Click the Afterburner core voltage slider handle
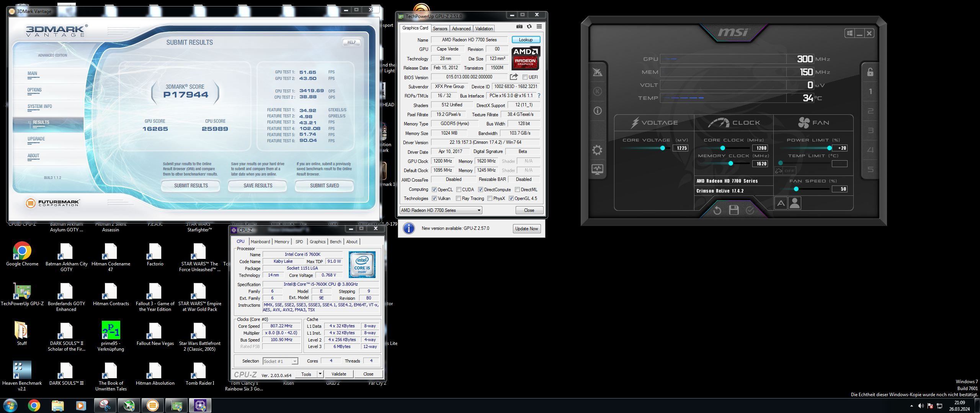This screenshot has height=413, width=980. 662,148
